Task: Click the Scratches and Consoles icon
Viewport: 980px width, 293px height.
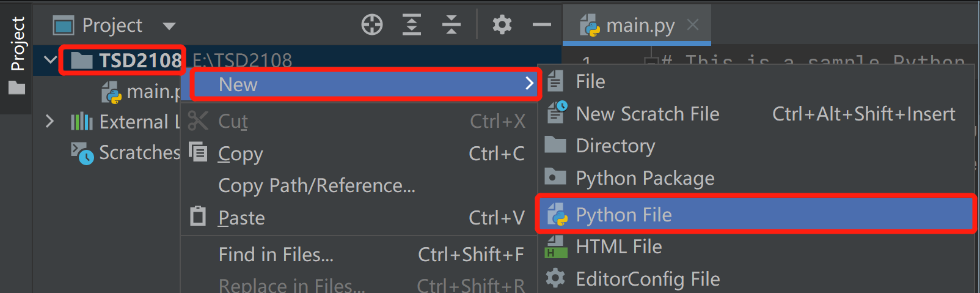Action: pyautogui.click(x=82, y=152)
